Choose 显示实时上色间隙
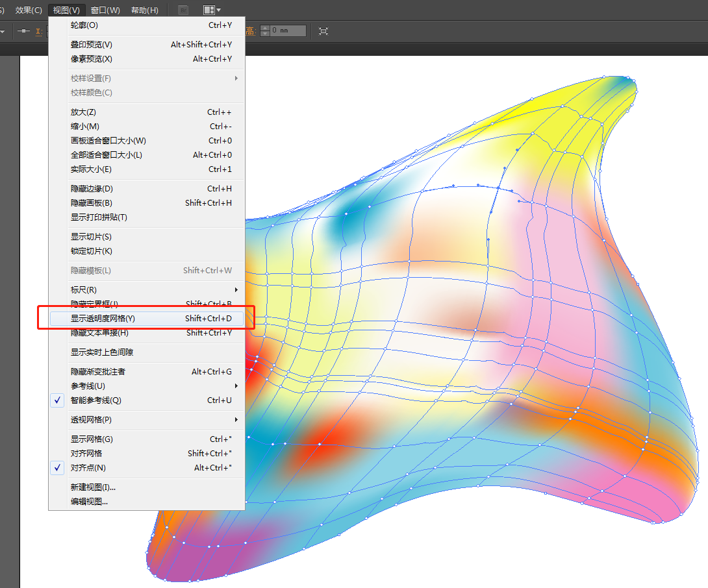 147,352
